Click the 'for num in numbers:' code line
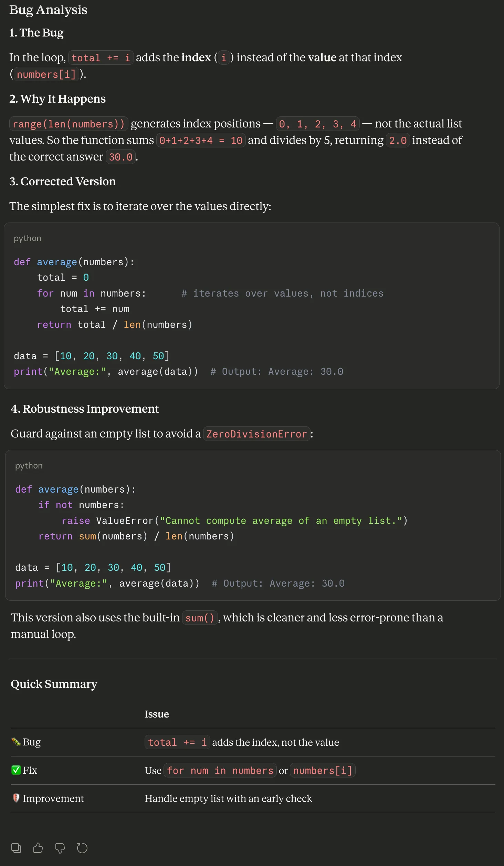This screenshot has height=866, width=504. click(91, 293)
